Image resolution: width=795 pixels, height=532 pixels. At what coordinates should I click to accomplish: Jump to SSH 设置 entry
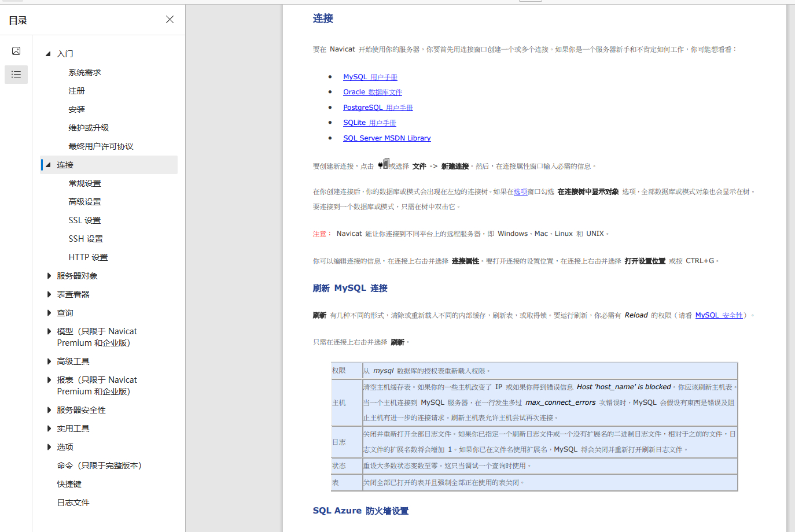coord(86,239)
